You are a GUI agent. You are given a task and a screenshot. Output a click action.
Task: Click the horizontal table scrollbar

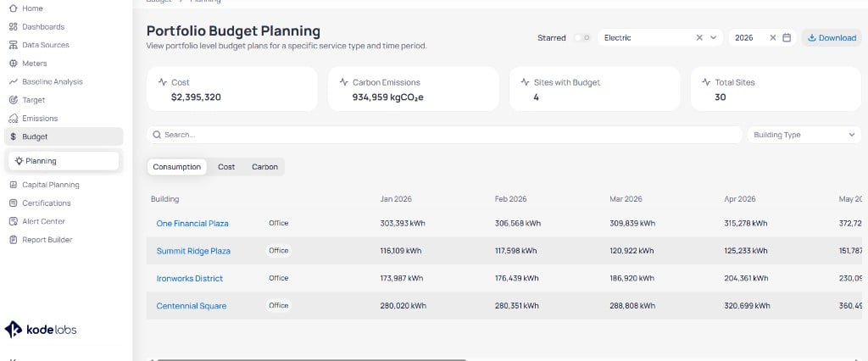[x=311, y=359]
